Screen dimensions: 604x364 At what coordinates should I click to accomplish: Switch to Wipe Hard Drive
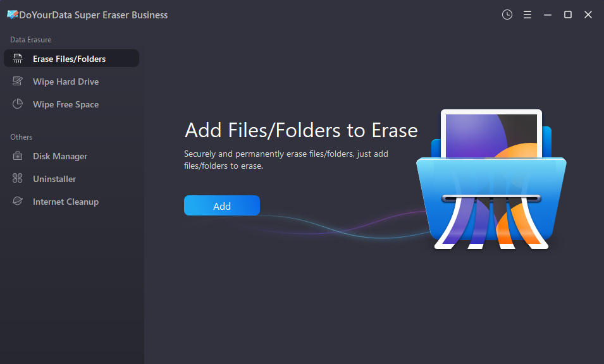[71, 81]
